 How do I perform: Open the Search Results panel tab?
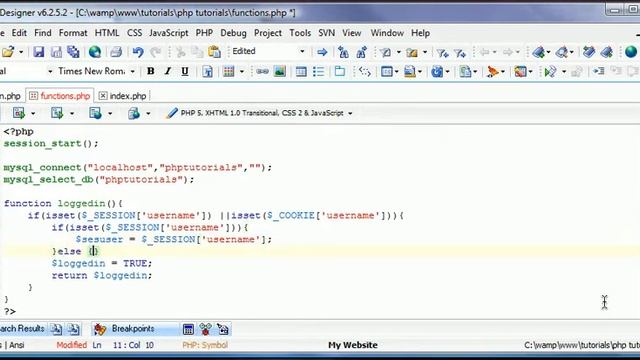[x=22, y=329]
